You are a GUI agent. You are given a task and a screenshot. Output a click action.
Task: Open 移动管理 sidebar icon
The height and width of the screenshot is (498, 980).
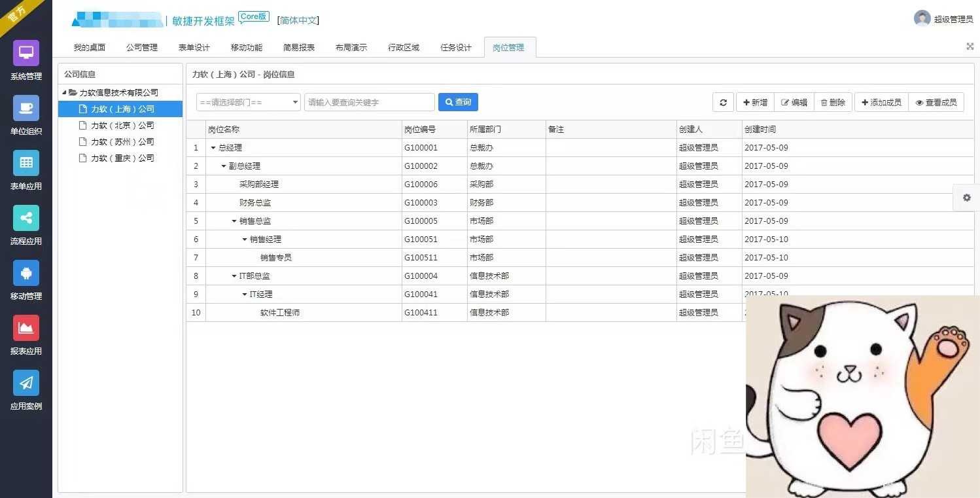26,273
